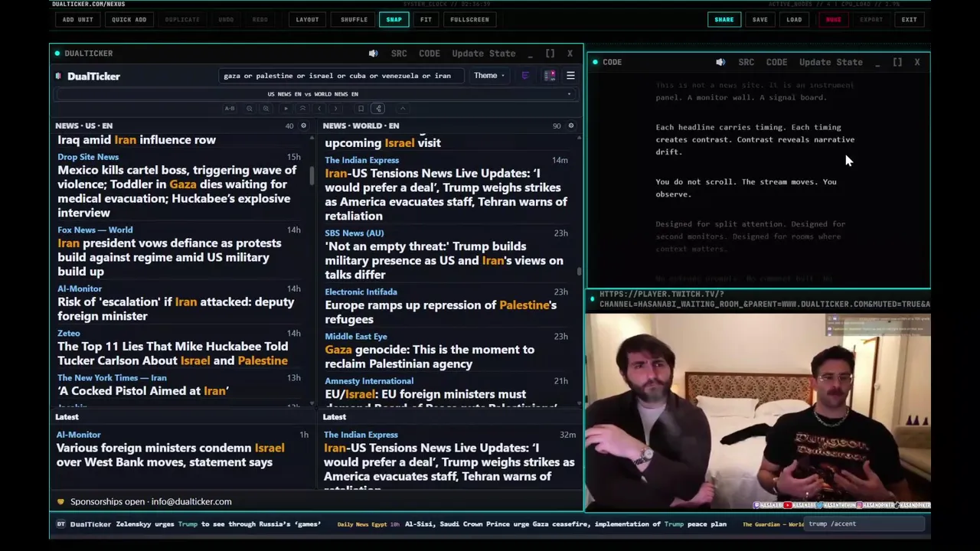Open Top 11 Lies That Mike Huckabee headline
This screenshot has width=980, height=551.
pos(173,354)
